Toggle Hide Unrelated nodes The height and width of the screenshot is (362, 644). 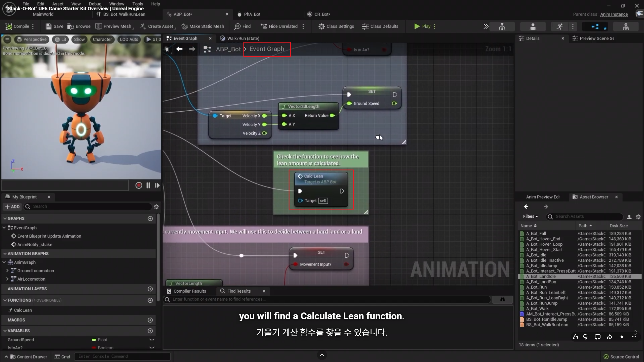[279, 26]
